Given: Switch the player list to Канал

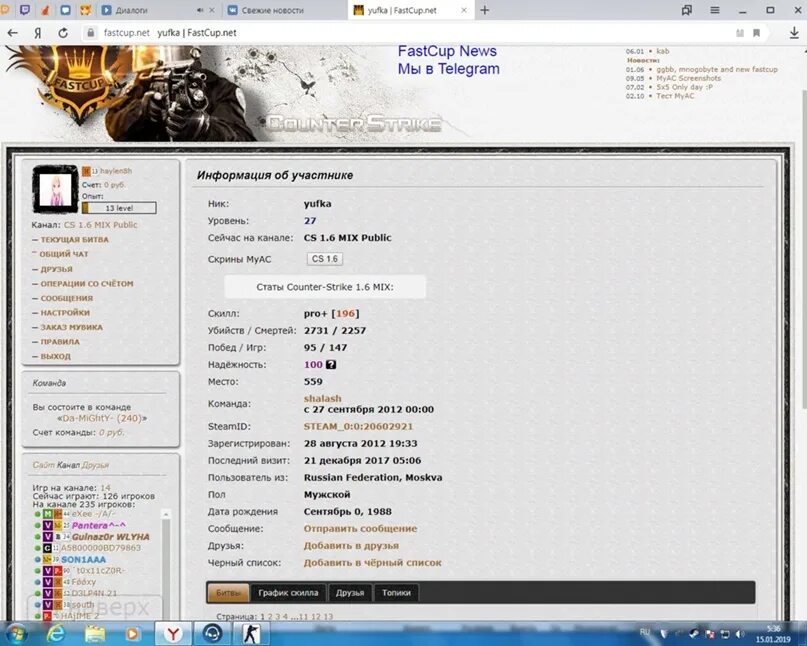Looking at the screenshot, I should tap(68, 465).
